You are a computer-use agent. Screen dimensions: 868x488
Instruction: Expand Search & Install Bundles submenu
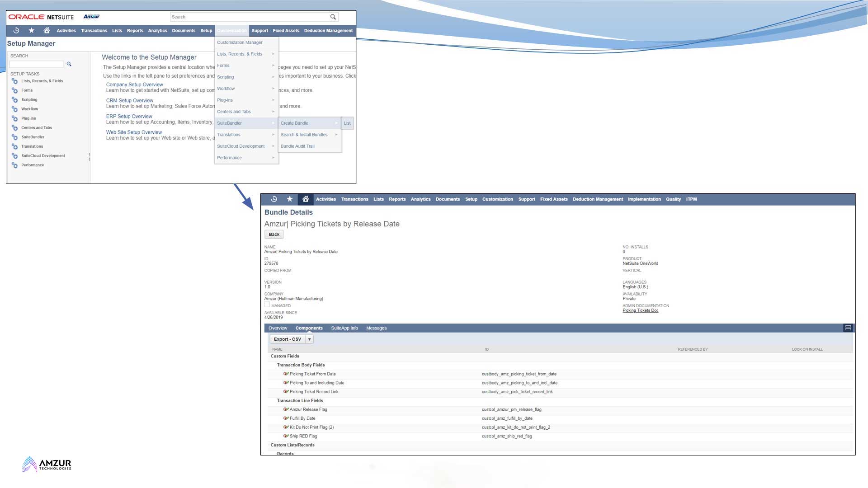[336, 135]
